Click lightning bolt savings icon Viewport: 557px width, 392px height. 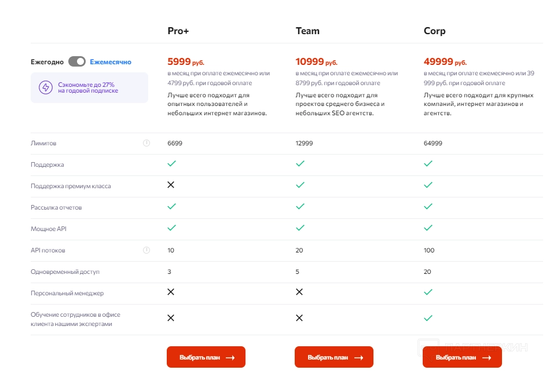[45, 87]
